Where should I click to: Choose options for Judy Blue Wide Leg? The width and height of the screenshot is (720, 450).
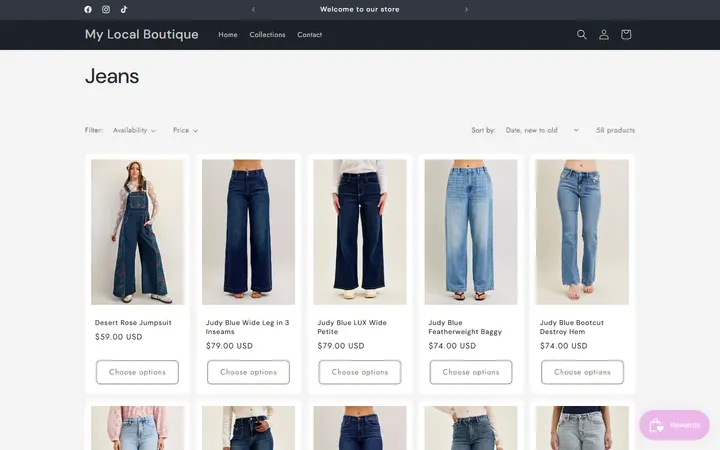248,372
